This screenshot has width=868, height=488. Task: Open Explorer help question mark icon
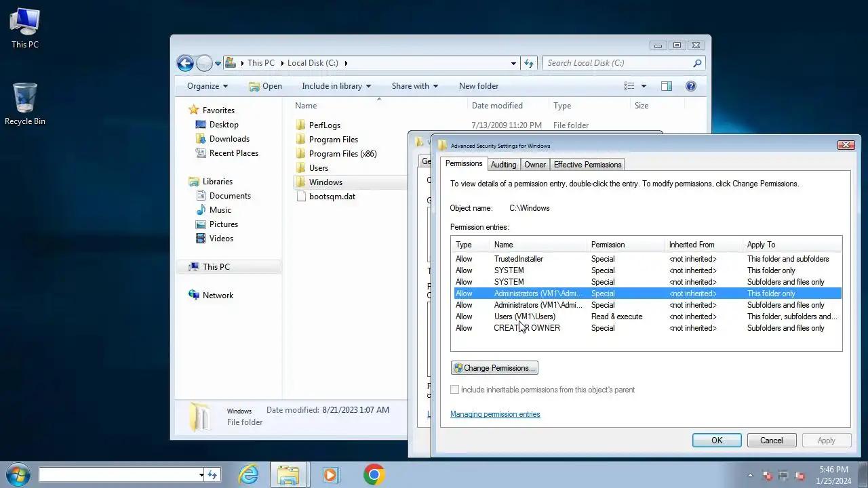691,86
